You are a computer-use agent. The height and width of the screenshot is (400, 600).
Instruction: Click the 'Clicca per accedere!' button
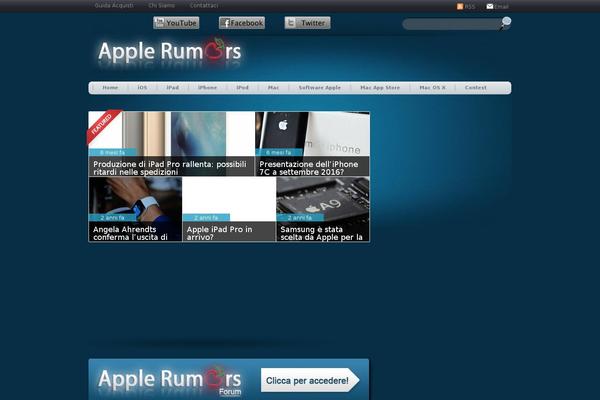click(310, 380)
